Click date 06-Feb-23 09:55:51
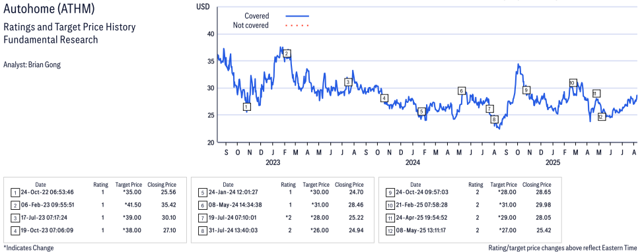This screenshot has width=644, height=252. tap(48, 205)
